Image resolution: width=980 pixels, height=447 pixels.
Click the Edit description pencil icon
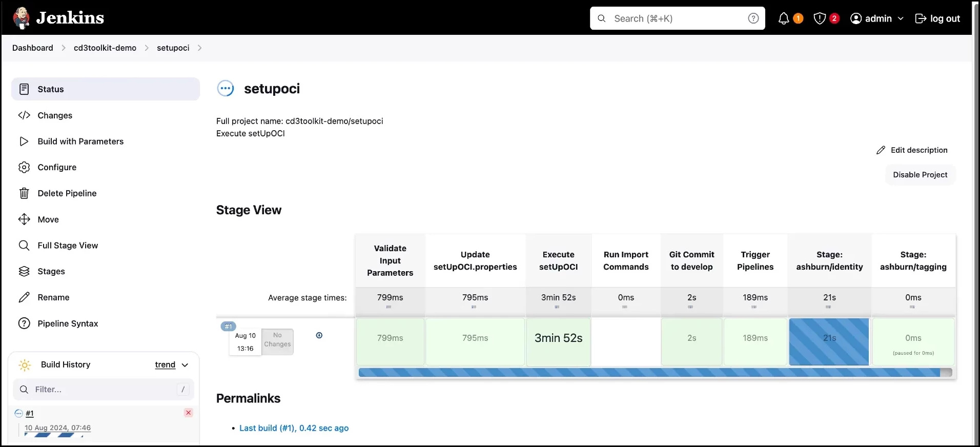881,150
